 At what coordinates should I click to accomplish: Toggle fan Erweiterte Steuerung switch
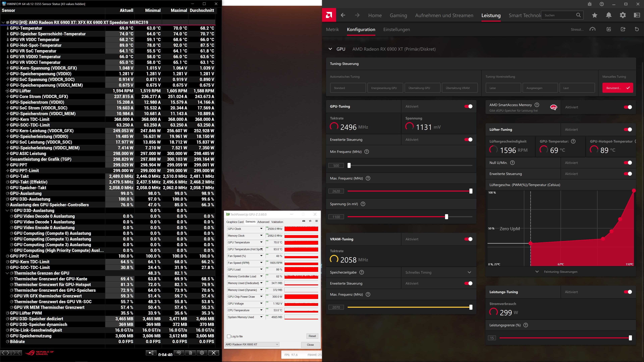tap(628, 174)
